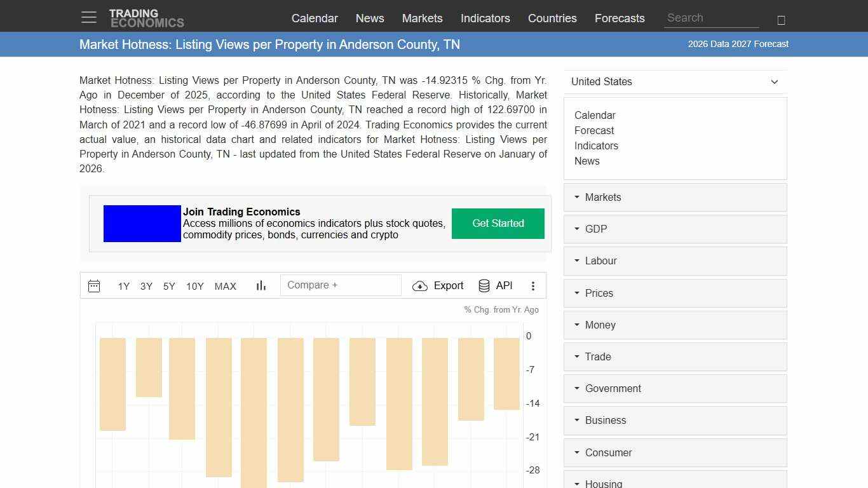Viewport: 868px width, 488px height.
Task: Select the 1Y chart range
Action: point(123,287)
